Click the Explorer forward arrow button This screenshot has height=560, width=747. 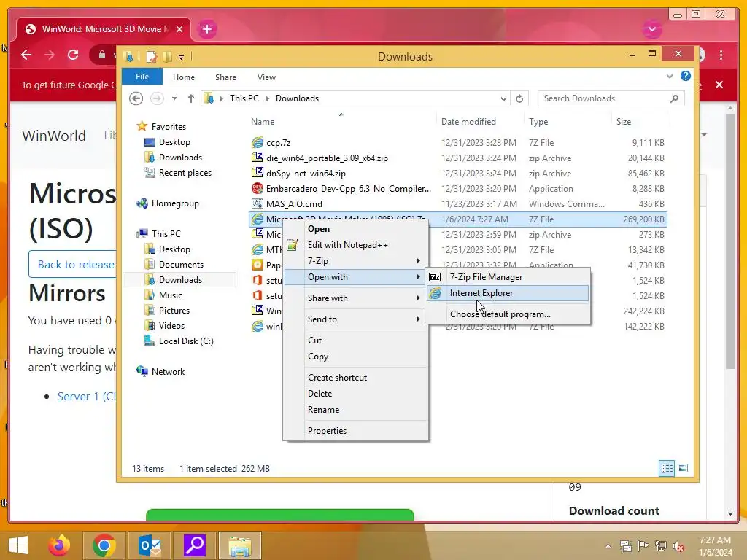[157, 98]
